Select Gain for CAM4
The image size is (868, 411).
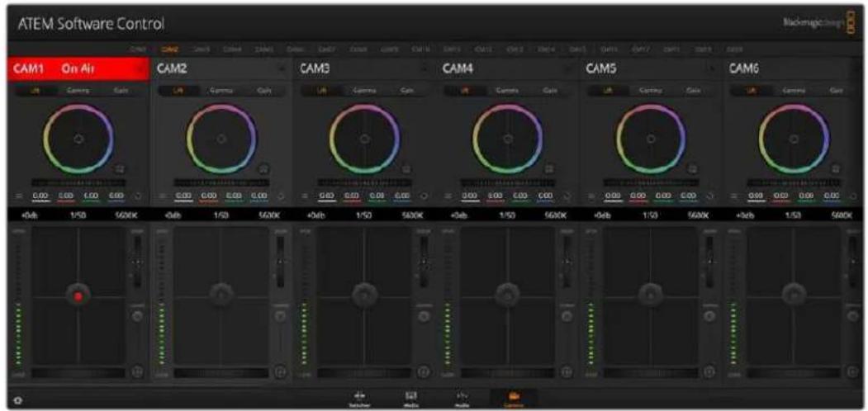pos(548,91)
